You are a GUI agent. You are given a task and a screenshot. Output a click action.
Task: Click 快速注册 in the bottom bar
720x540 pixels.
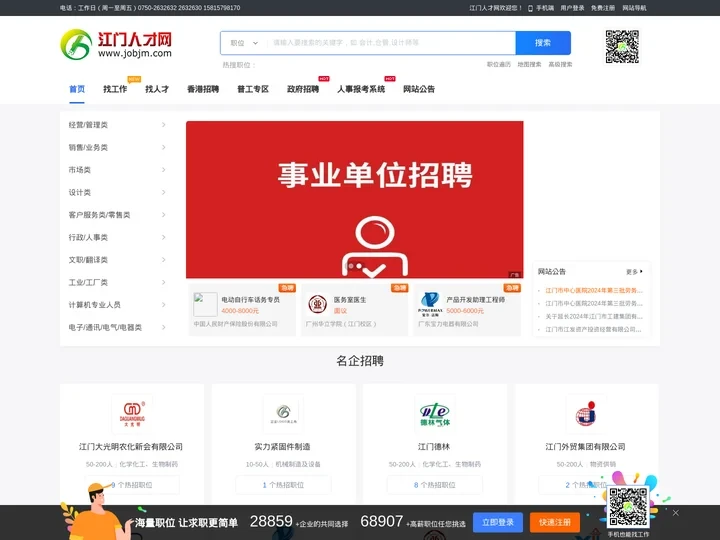(x=555, y=523)
